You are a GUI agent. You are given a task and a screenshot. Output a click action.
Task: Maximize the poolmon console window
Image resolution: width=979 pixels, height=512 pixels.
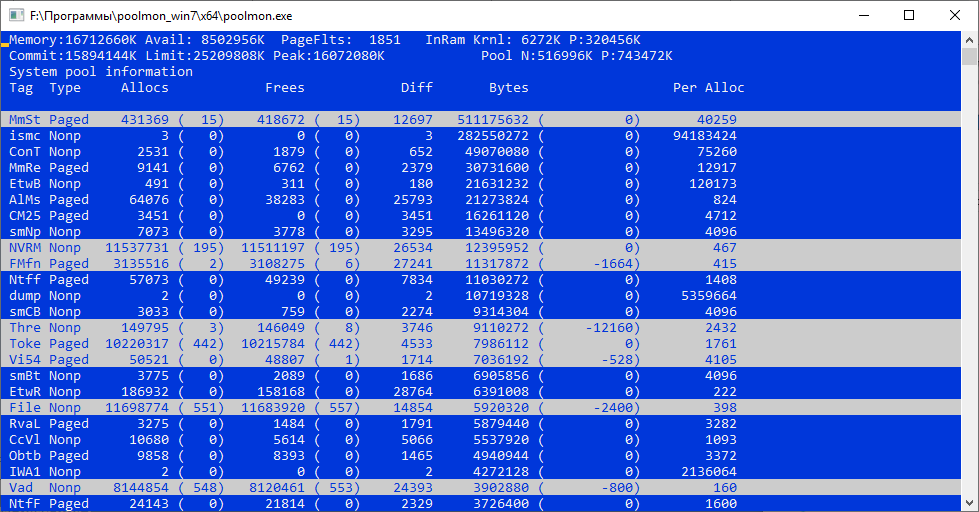pos(908,15)
